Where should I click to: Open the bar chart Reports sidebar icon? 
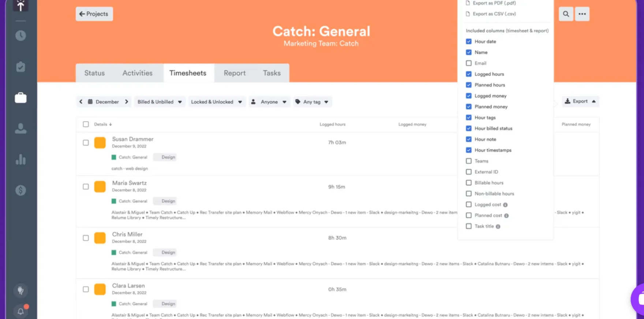coord(20,159)
